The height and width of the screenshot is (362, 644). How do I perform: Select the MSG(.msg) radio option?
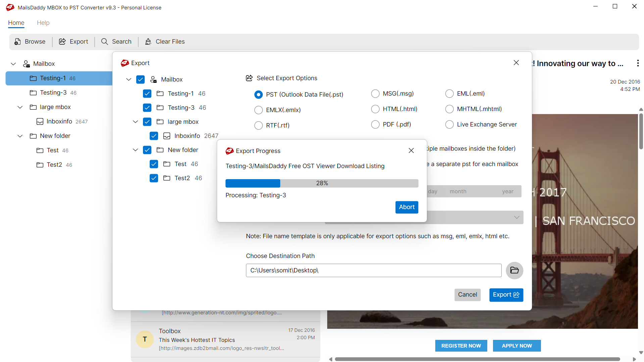click(375, 94)
